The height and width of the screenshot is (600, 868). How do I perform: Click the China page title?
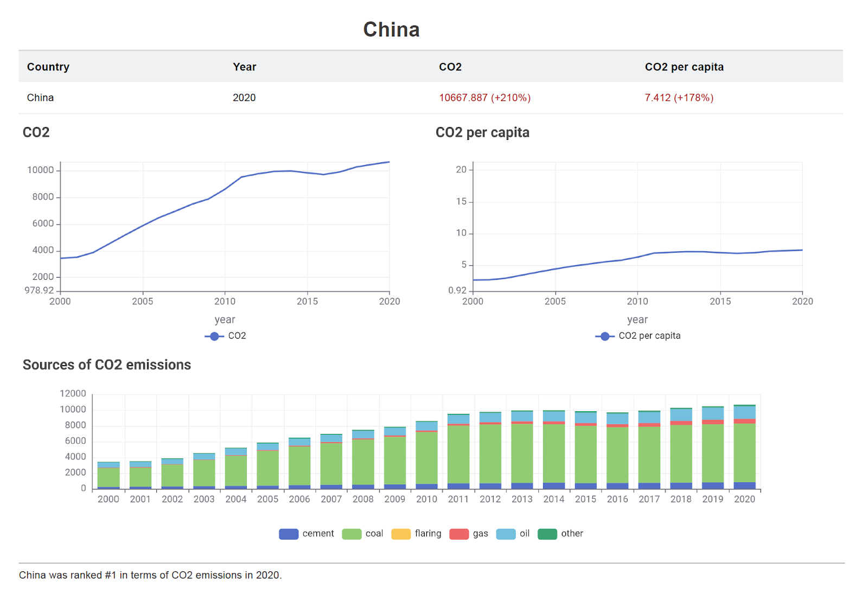point(391,29)
